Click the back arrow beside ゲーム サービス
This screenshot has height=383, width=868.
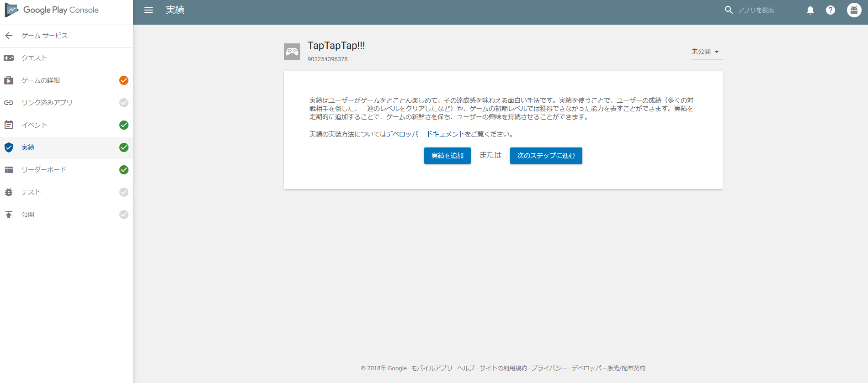tap(9, 36)
